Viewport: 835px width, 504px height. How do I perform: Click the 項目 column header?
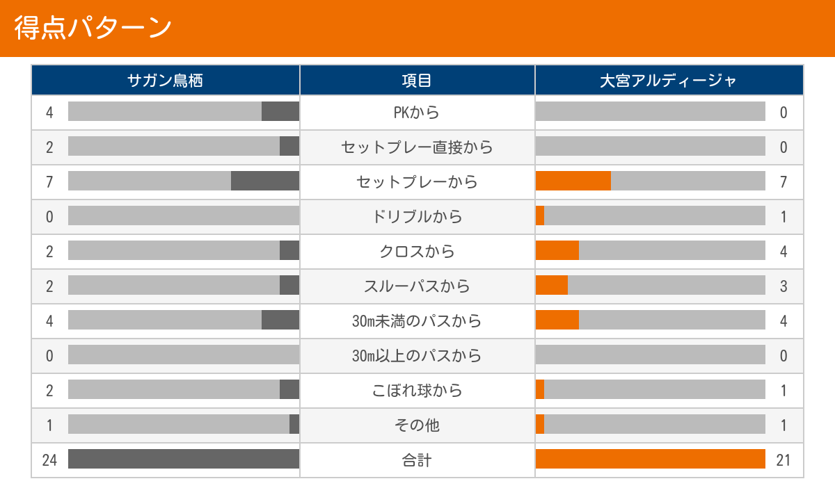(417, 81)
